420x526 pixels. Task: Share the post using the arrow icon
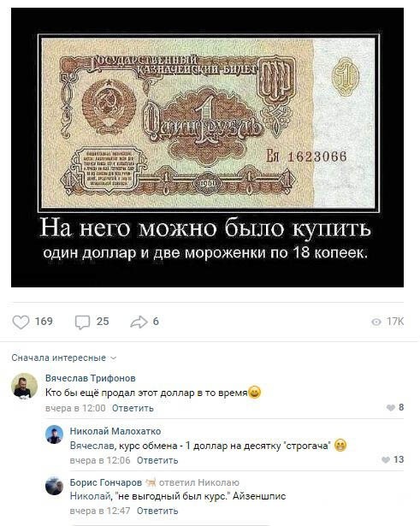(x=139, y=322)
